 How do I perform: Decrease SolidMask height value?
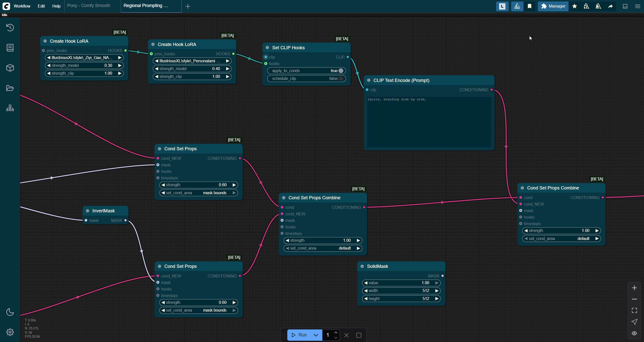pos(366,299)
